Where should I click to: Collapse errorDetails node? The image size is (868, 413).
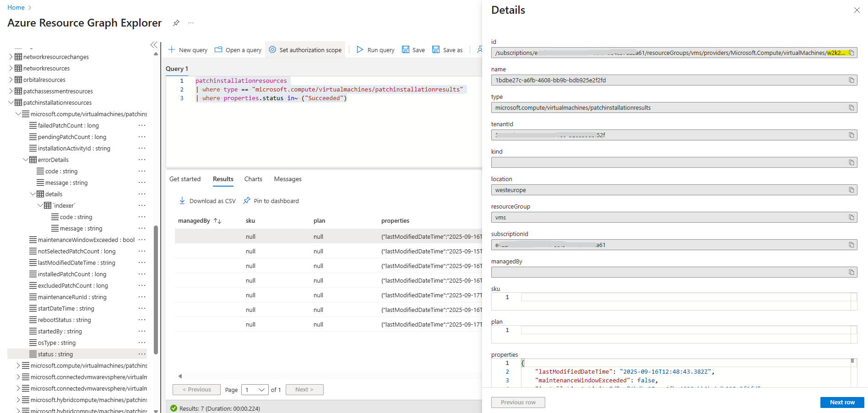(x=26, y=160)
